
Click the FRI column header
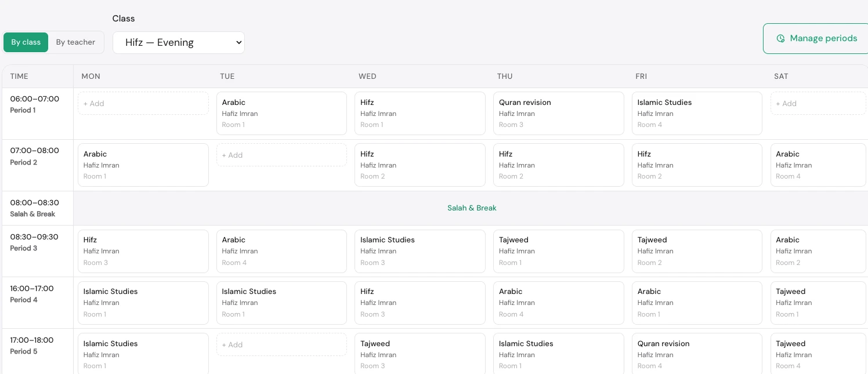coord(641,77)
